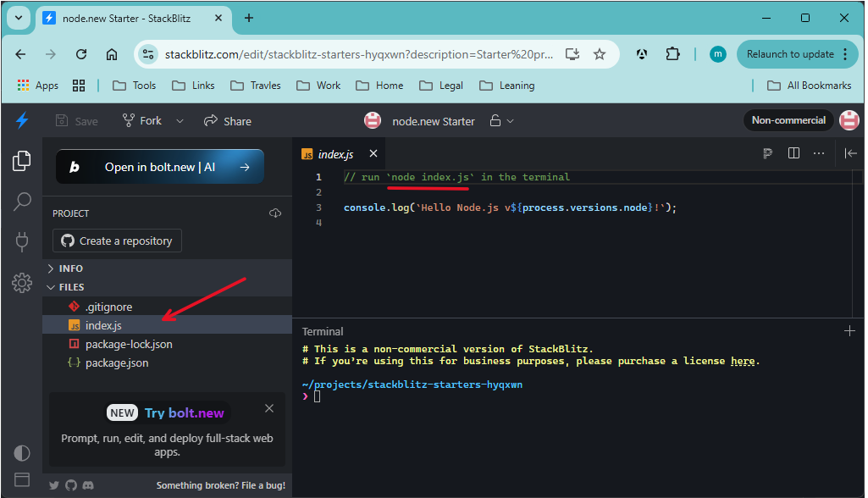Select the .gitignore file
Viewport: 868px width, 498px height.
tap(167, 307)
